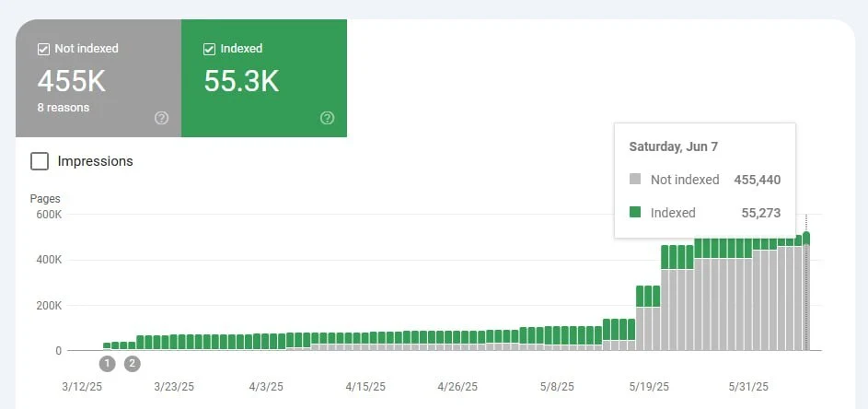Select the 455K Not indexed total
868x409 pixels.
coord(72,81)
